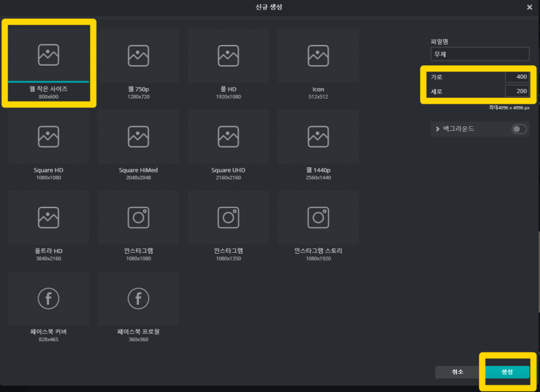Pick the 풀 HD 1920x1080 preset
540x392 pixels.
[x=228, y=64]
